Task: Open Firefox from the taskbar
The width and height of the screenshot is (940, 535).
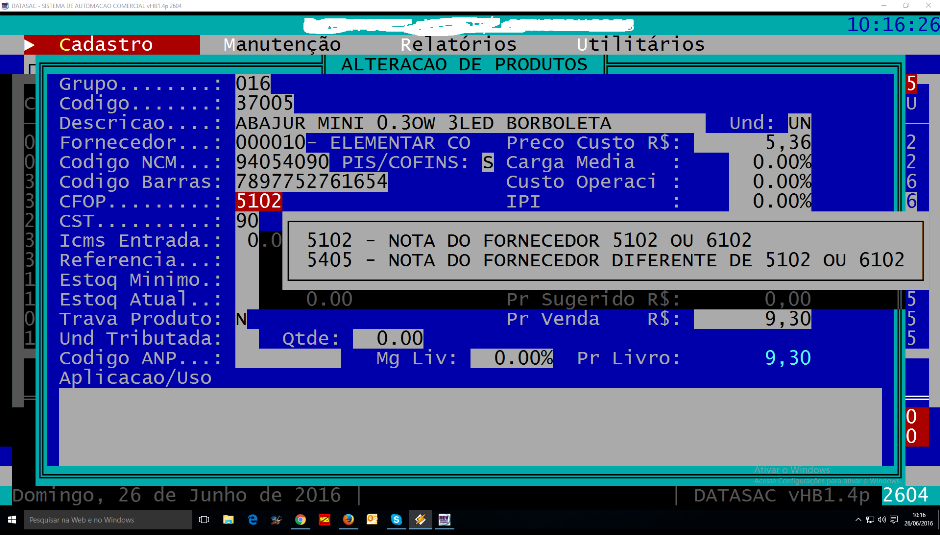Action: [348, 519]
